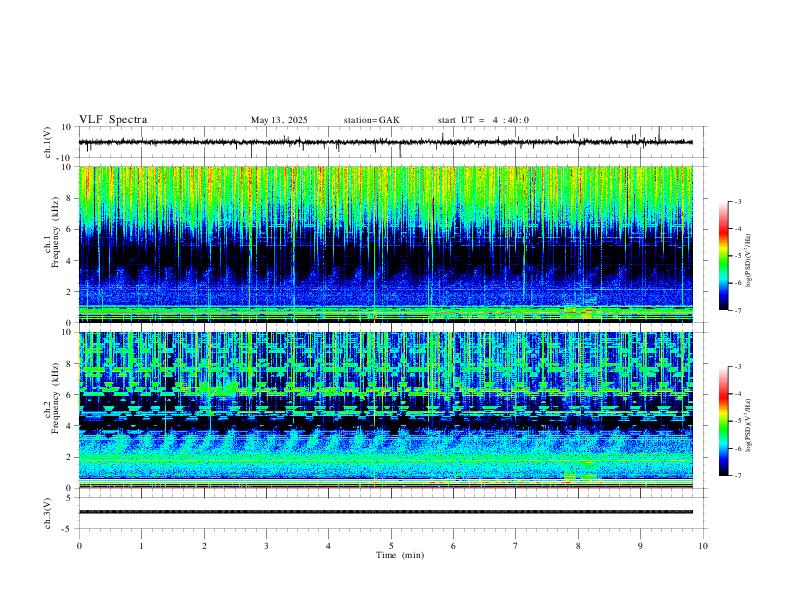792x612 pixels.
Task: Click time axis tick label '5'
Action: pyautogui.click(x=391, y=546)
